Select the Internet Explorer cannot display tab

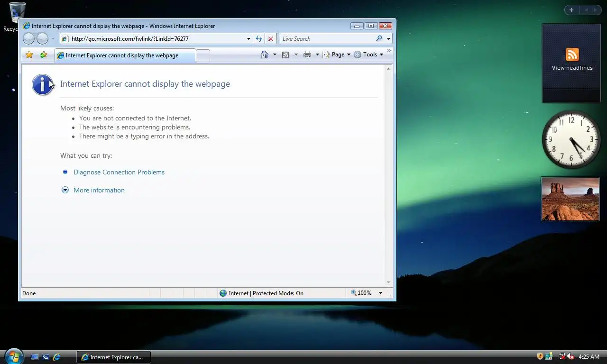[x=125, y=55]
